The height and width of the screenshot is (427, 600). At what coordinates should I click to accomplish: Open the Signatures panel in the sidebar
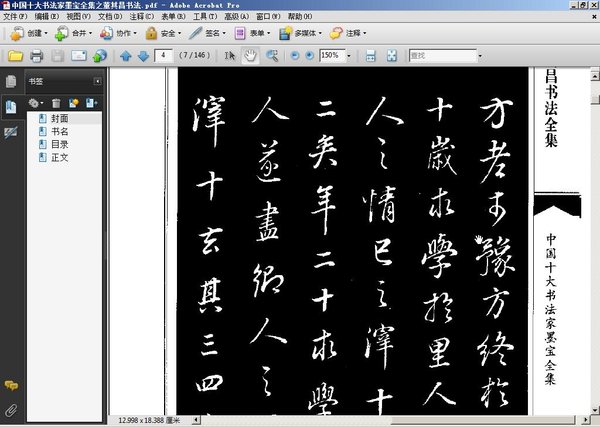(x=11, y=132)
